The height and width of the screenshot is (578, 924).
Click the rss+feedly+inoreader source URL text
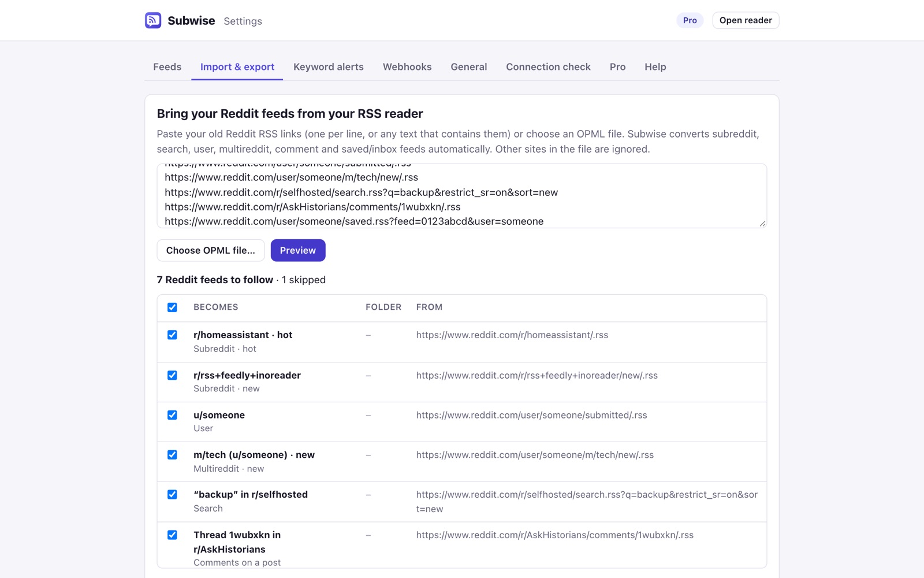point(537,376)
